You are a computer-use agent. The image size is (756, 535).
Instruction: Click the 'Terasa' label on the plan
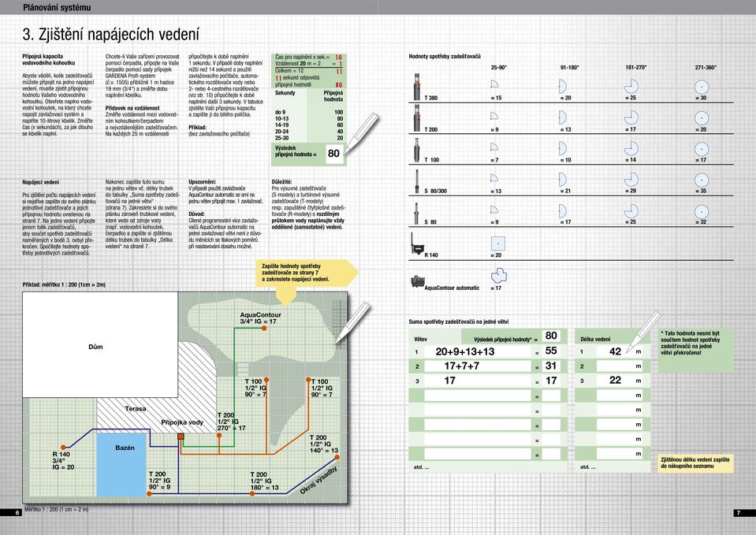[136, 409]
